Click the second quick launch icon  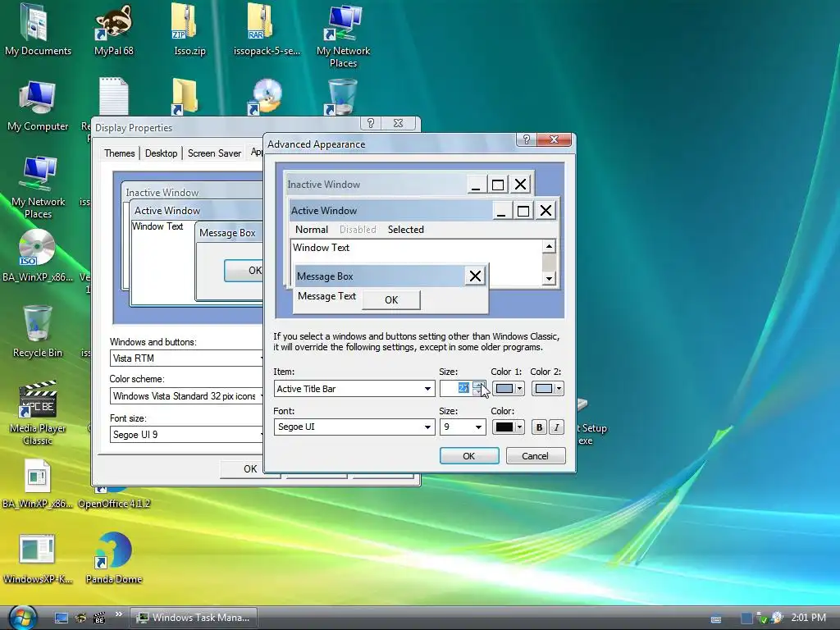coord(80,618)
